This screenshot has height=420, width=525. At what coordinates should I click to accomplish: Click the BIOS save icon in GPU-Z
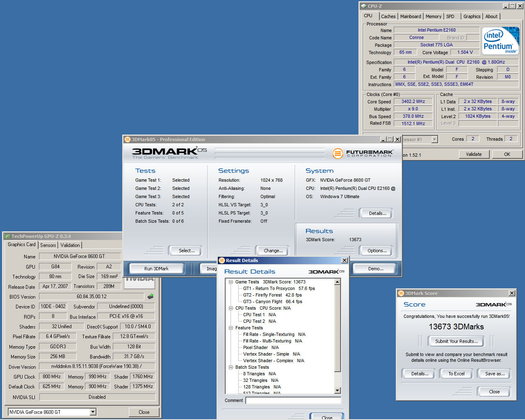click(151, 296)
